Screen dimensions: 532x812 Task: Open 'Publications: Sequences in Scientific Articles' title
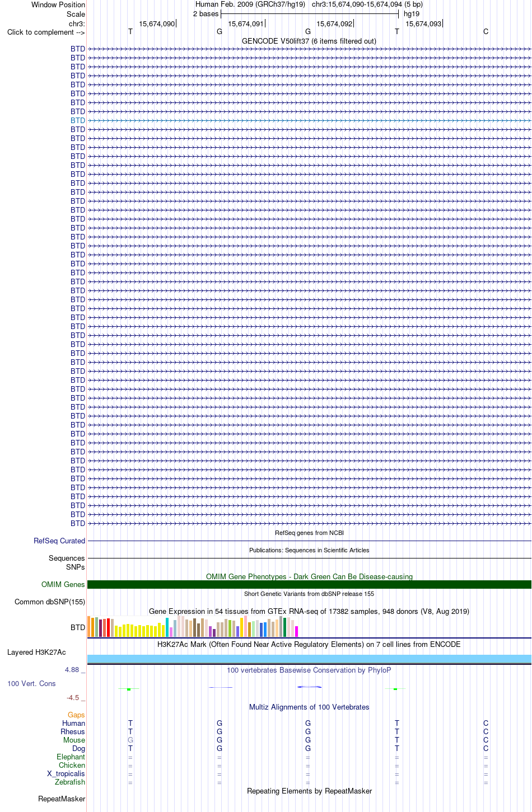coord(309,550)
